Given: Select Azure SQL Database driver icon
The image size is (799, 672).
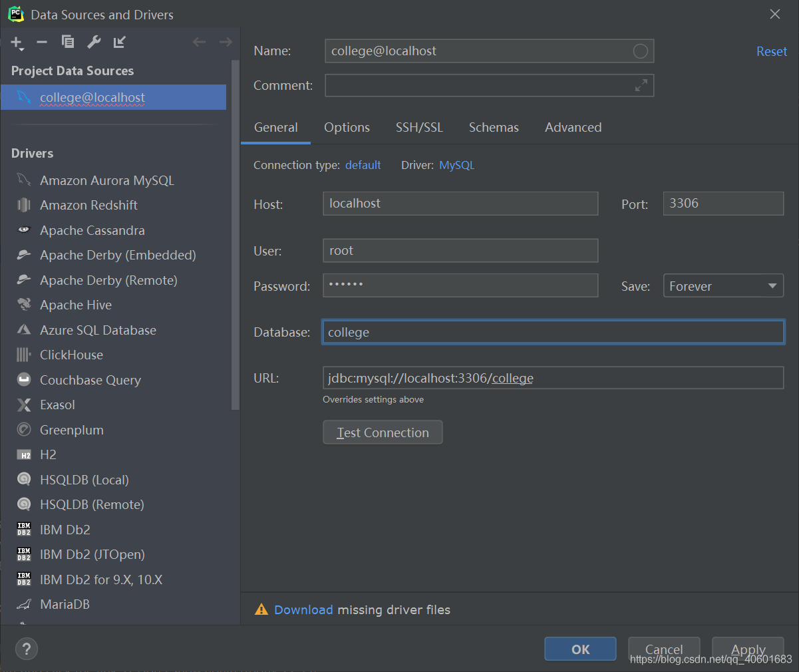Looking at the screenshot, I should click(24, 329).
